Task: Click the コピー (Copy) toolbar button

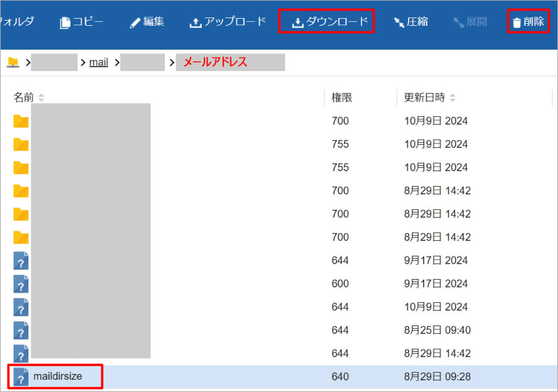Action: [81, 22]
